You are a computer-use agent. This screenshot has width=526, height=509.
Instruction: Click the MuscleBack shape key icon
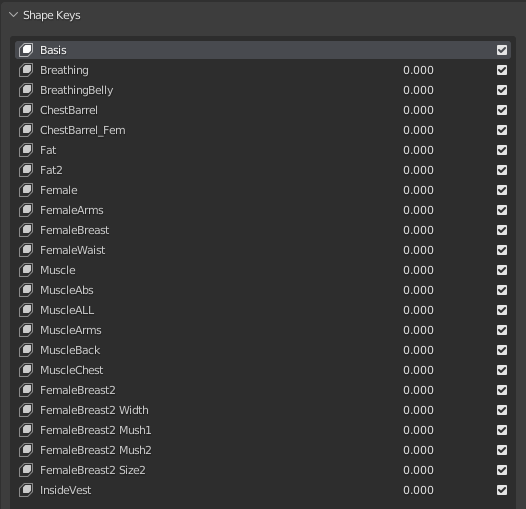tap(26, 350)
